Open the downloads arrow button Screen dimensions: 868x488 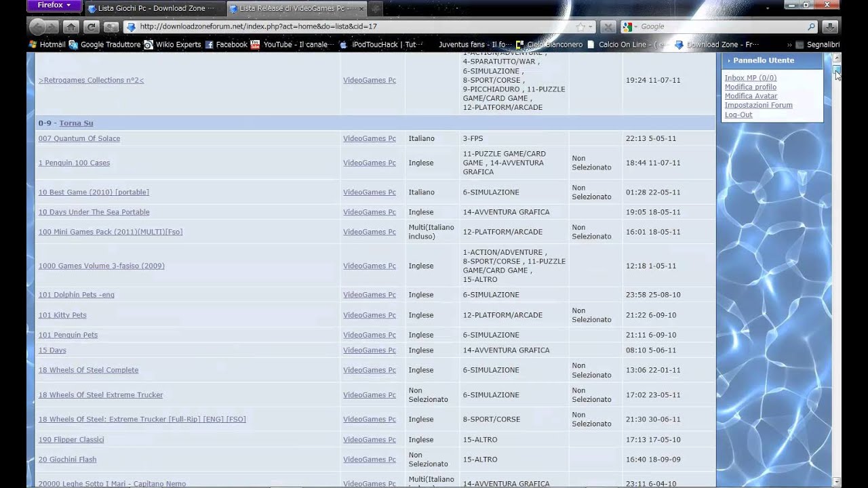830,27
